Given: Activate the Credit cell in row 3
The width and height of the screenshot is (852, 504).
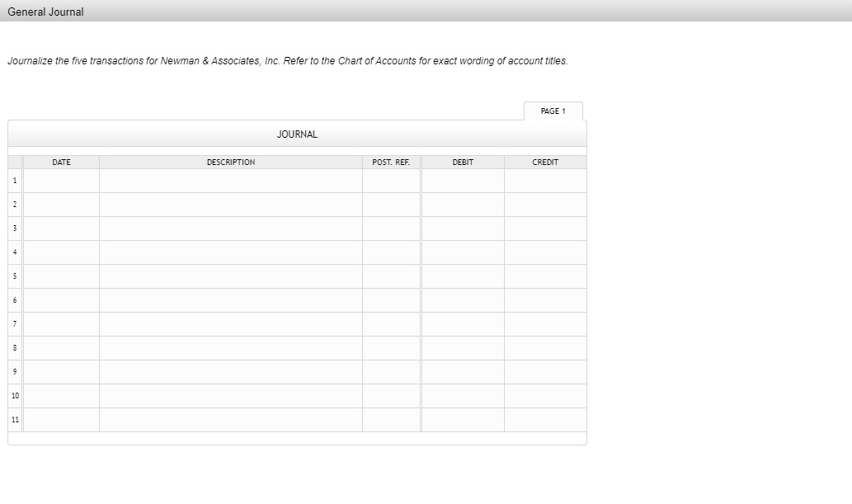Looking at the screenshot, I should pyautogui.click(x=545, y=228).
